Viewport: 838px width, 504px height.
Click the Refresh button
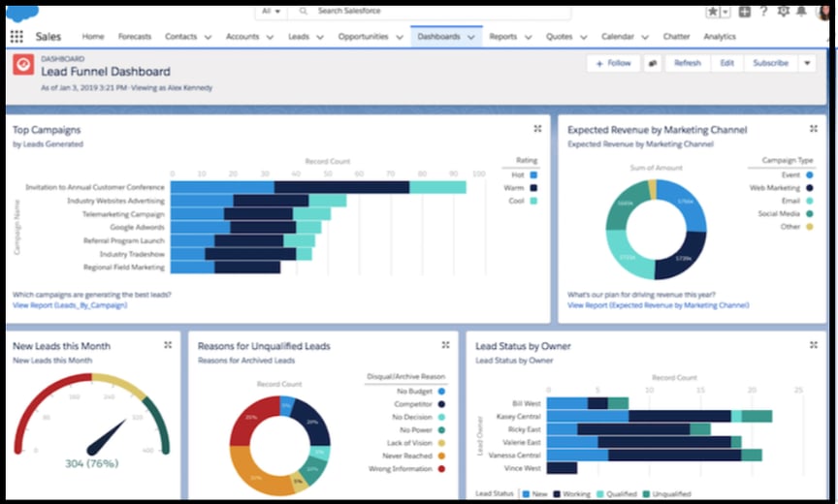coord(688,63)
